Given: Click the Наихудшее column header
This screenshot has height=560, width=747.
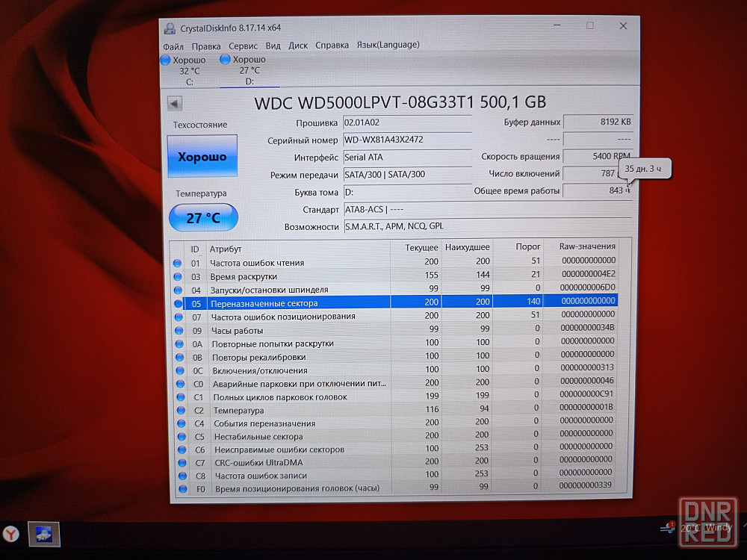Looking at the screenshot, I should pos(467,247).
